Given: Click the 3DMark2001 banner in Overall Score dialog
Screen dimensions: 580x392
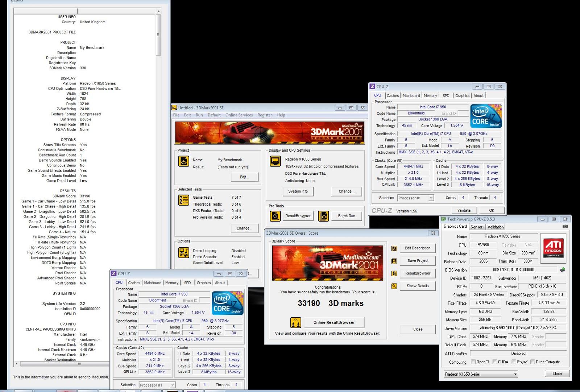Looking at the screenshot, I should pos(328,263).
